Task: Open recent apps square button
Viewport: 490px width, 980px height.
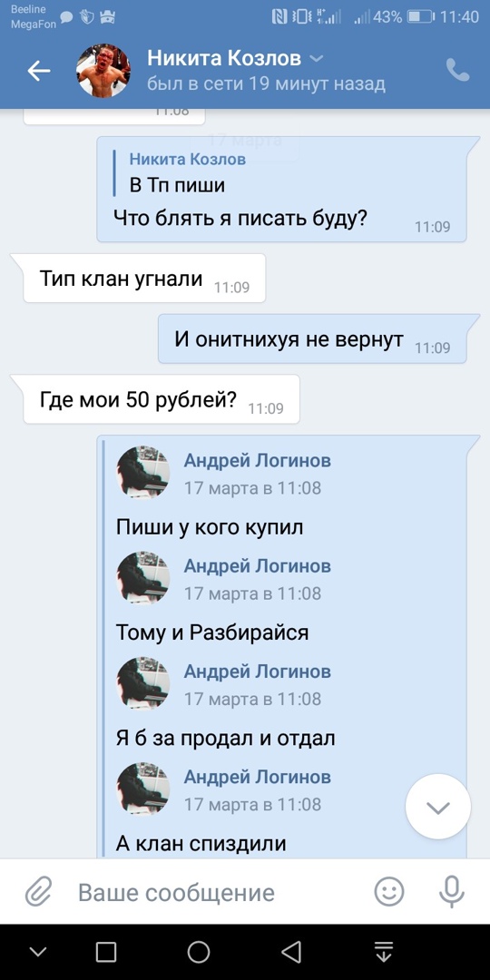Action: (x=106, y=952)
